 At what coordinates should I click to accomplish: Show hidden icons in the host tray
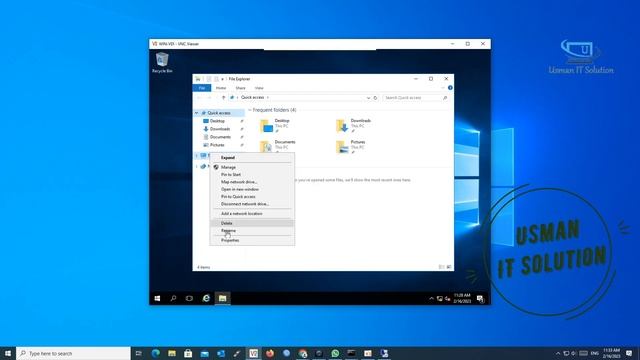[558, 353]
